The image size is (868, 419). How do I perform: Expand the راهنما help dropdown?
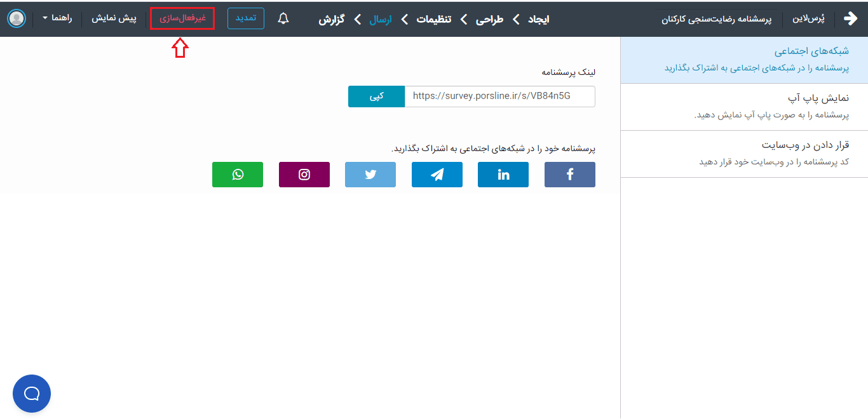(x=57, y=18)
